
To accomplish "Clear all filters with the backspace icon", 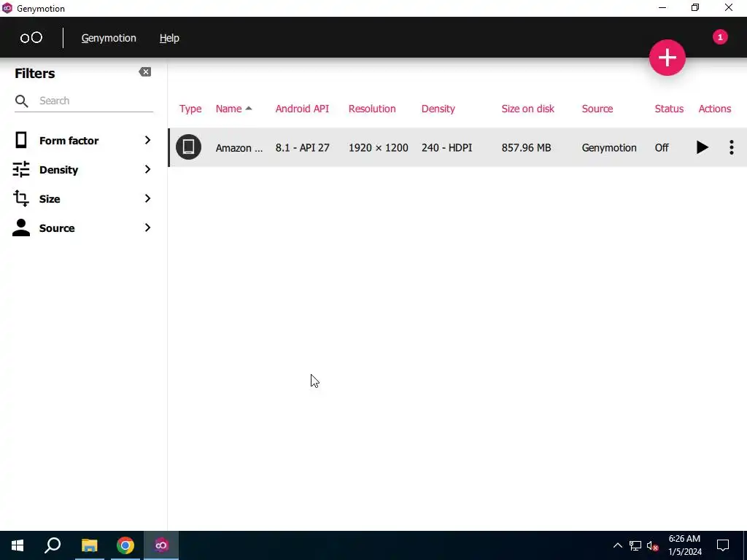I will click(x=145, y=72).
